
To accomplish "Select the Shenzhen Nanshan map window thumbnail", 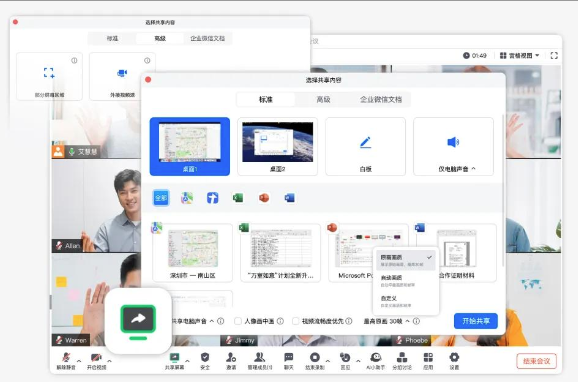I will click(192, 253).
